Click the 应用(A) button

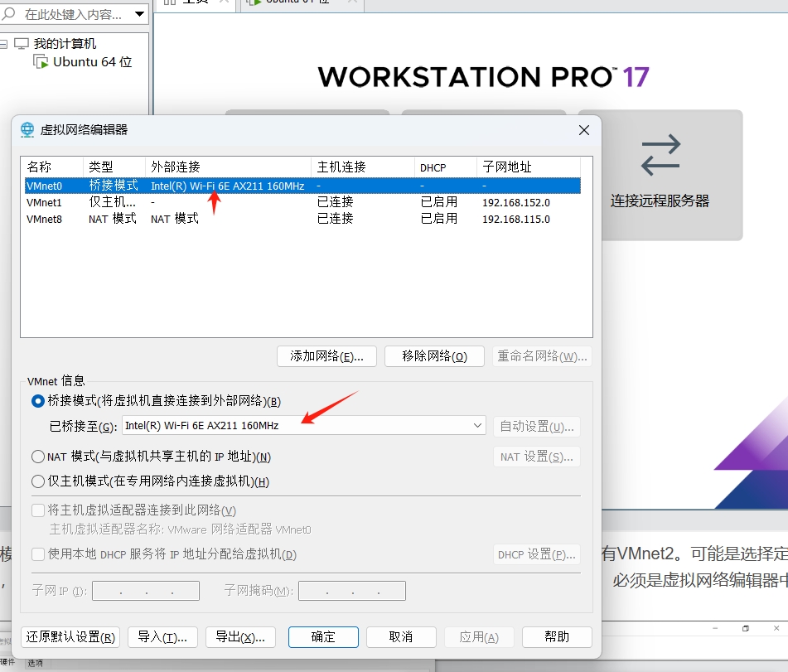pos(479,637)
